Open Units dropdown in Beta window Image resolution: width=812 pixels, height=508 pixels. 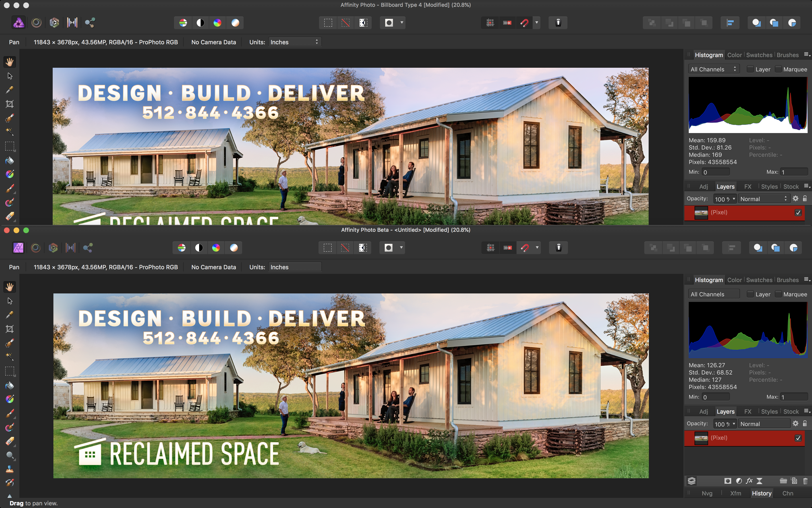(295, 267)
